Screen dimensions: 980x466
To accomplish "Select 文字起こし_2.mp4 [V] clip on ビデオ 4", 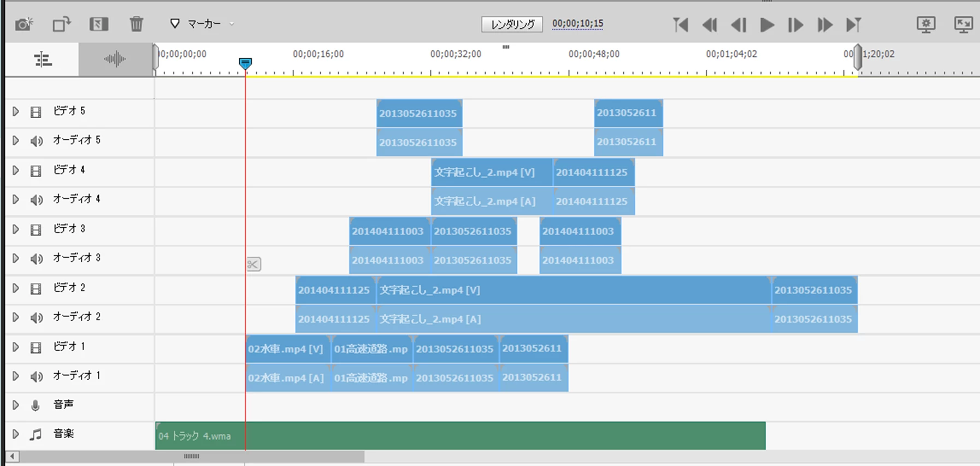I will (x=492, y=172).
